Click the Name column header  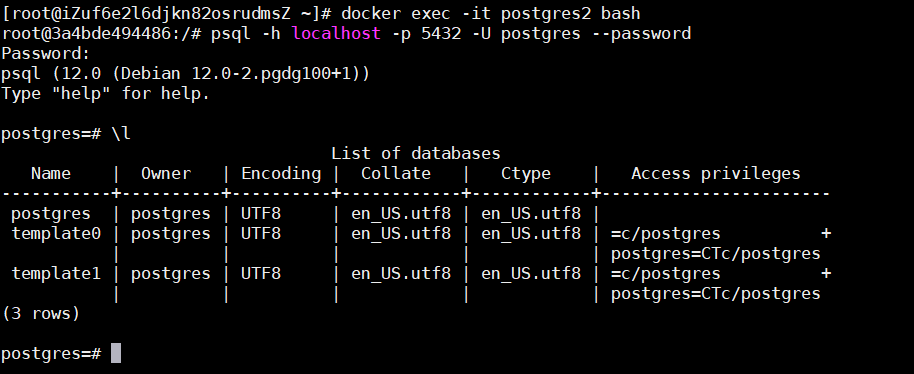[51, 173]
